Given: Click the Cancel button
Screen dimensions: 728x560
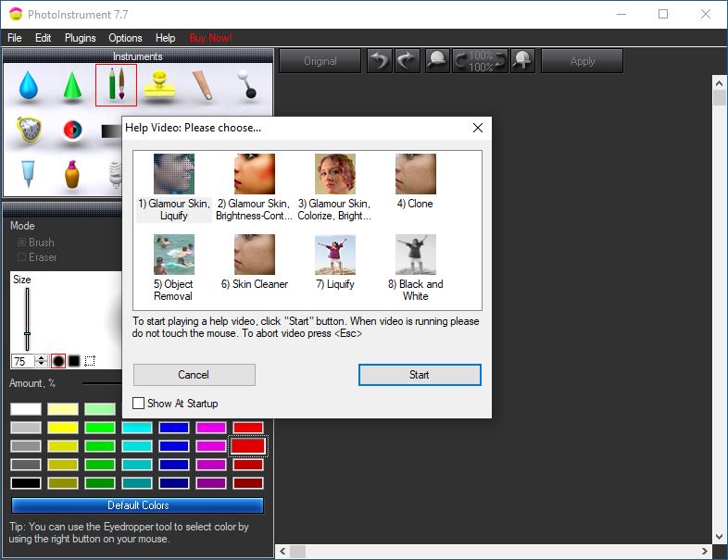Looking at the screenshot, I should [195, 375].
